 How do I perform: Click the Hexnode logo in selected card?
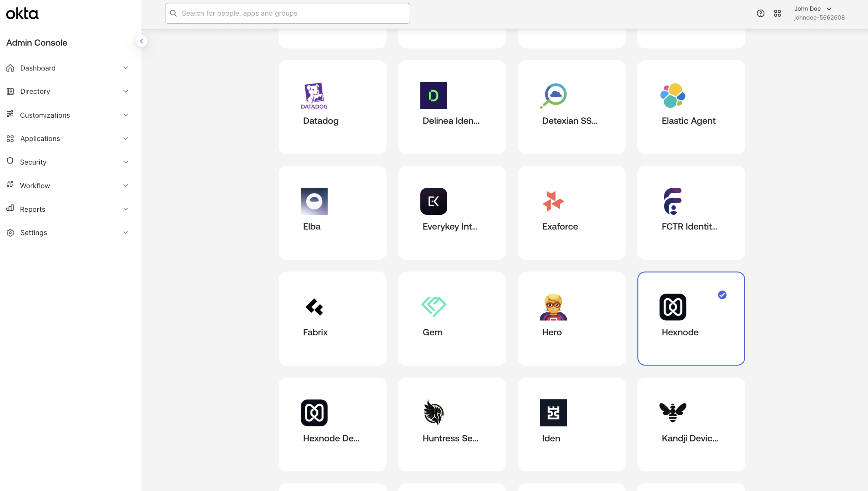(673, 307)
